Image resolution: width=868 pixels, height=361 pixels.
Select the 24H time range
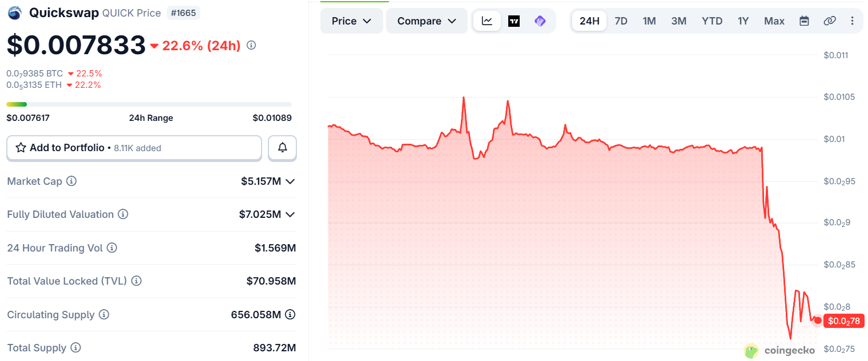[x=589, y=21]
